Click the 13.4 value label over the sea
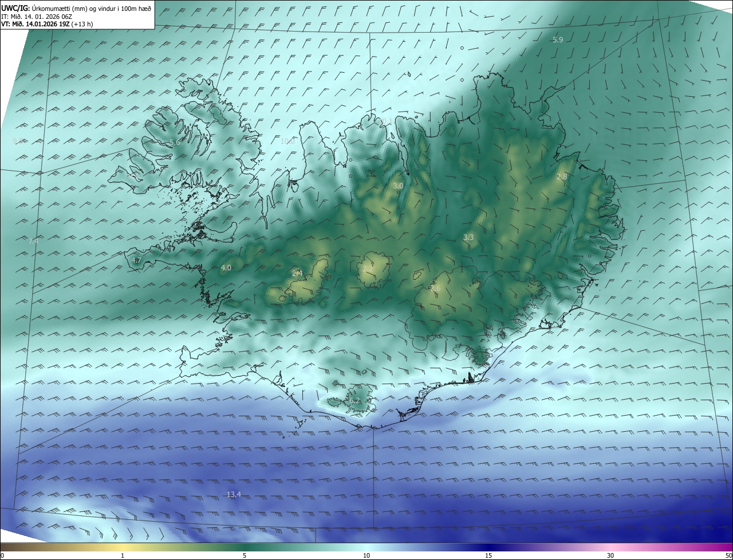The image size is (733, 560). click(x=234, y=494)
